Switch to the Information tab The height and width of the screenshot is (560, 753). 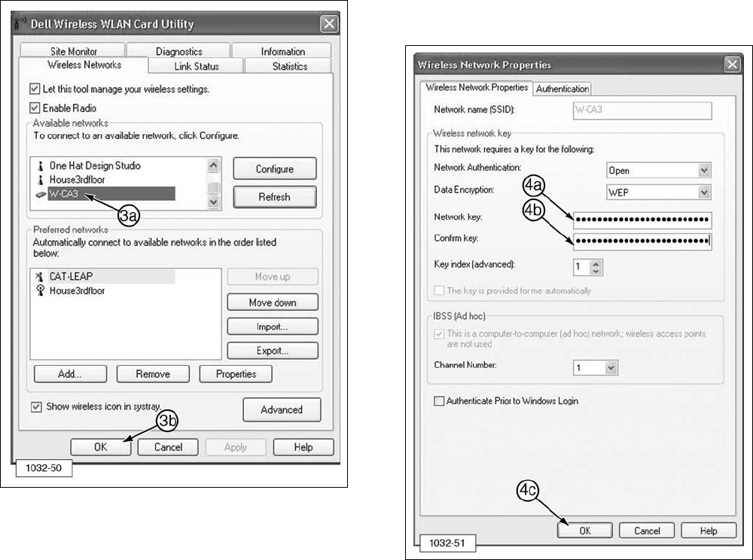coord(282,51)
